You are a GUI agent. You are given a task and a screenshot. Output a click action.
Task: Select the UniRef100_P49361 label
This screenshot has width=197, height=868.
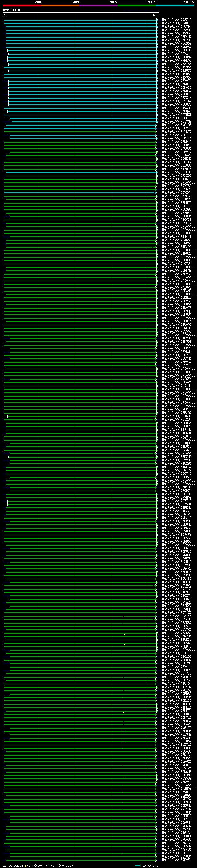click(x=177, y=67)
